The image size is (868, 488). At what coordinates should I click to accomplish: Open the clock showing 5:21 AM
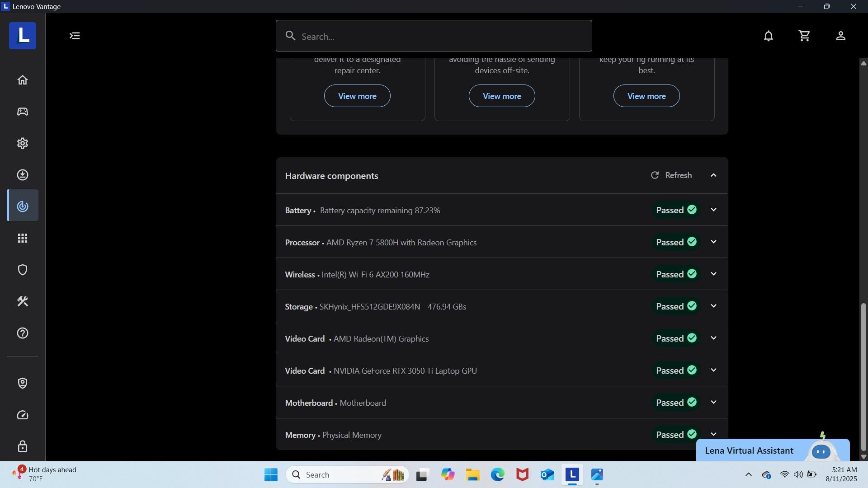tap(841, 474)
